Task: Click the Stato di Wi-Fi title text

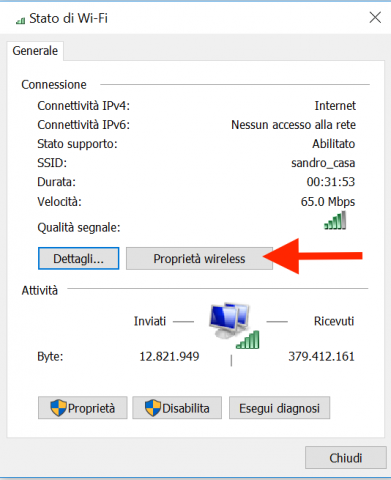Action: click(x=68, y=18)
